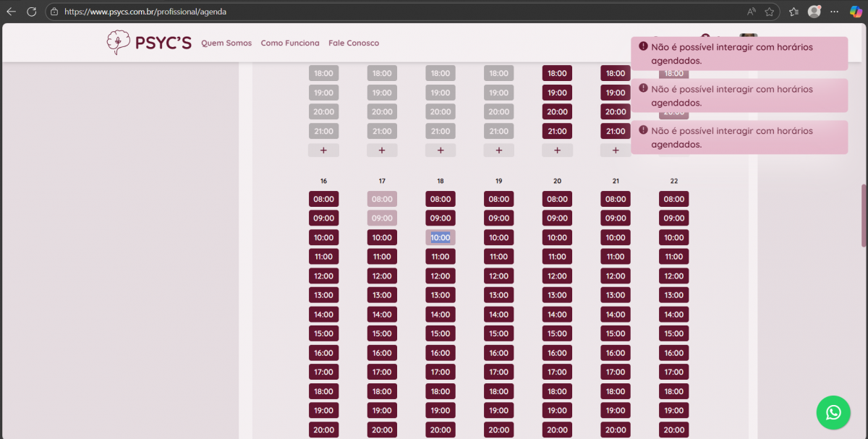Go to the Como Funciona page
868x439 pixels.
click(290, 43)
